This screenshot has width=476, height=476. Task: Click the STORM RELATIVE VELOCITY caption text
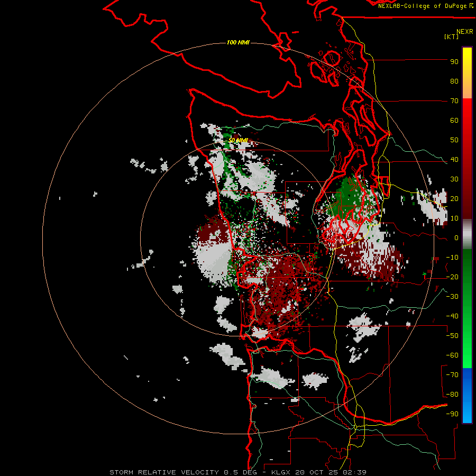164,472
